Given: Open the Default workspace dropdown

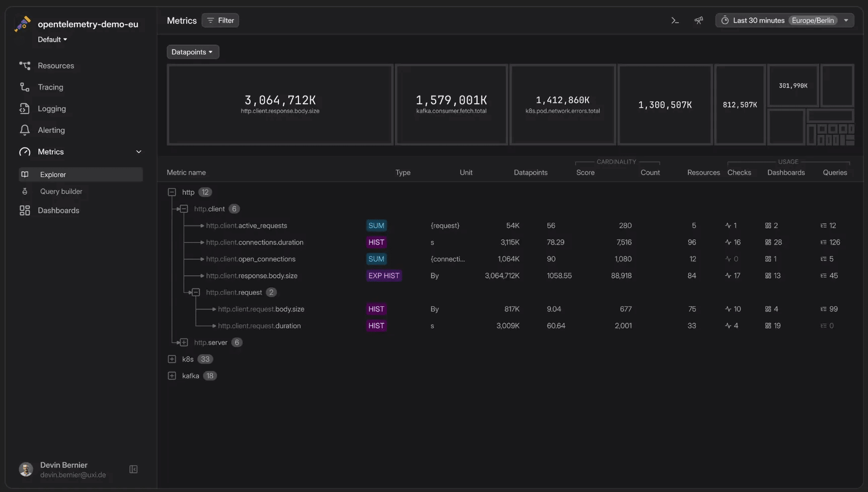Looking at the screenshot, I should pos(52,39).
